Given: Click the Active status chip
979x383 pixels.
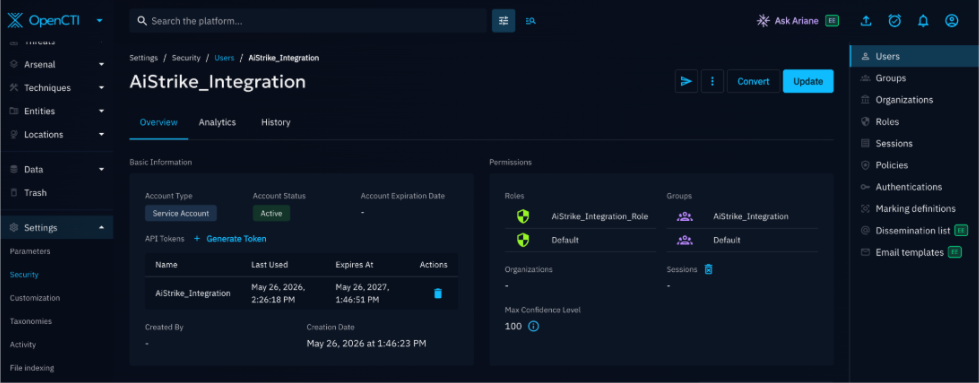Looking at the screenshot, I should 272,213.
